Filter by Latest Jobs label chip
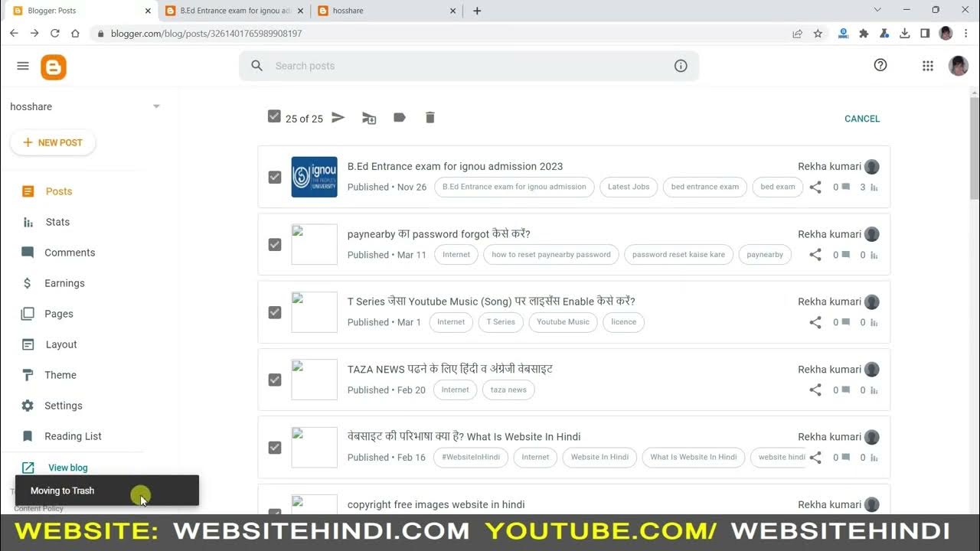Image resolution: width=980 pixels, height=551 pixels. point(629,187)
